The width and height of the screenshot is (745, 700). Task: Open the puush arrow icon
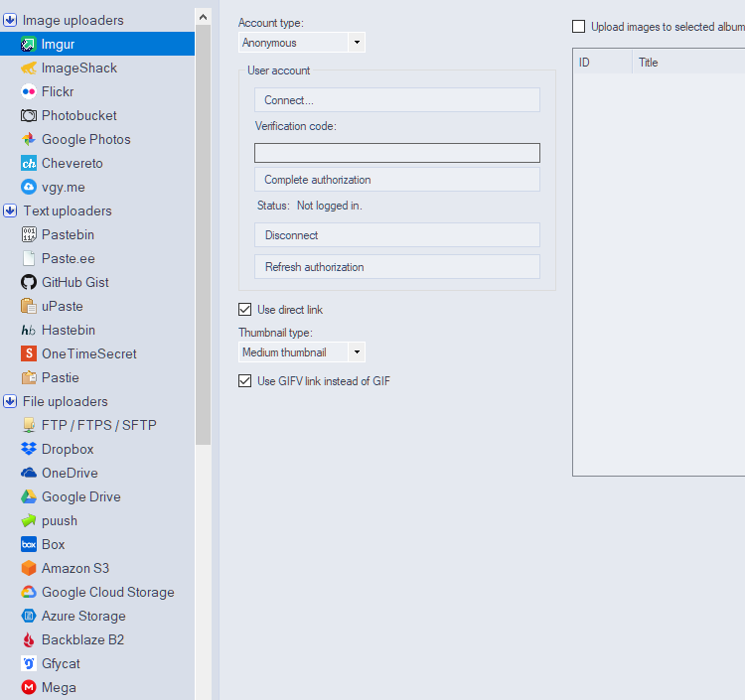tap(29, 520)
